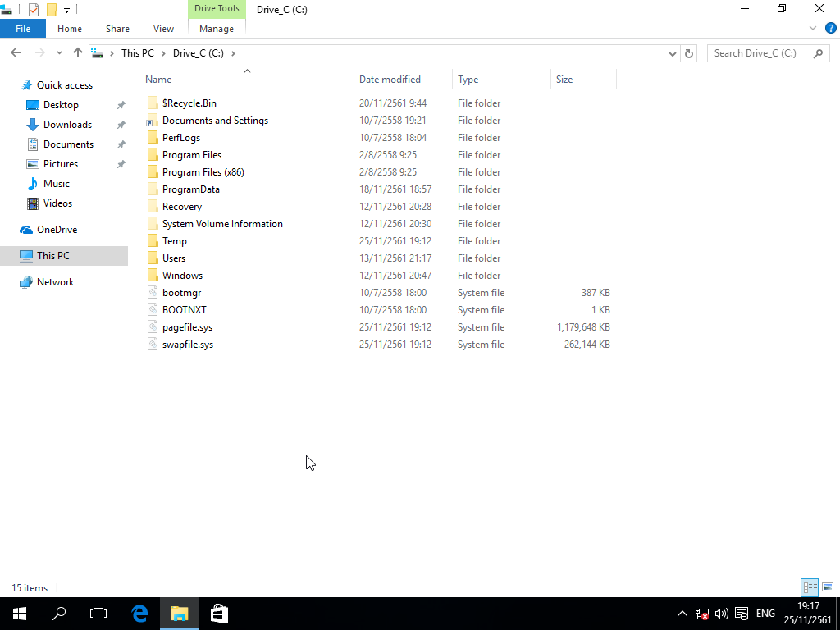Image resolution: width=840 pixels, height=630 pixels.
Task: Open the Share ribbon tab
Action: (x=117, y=29)
